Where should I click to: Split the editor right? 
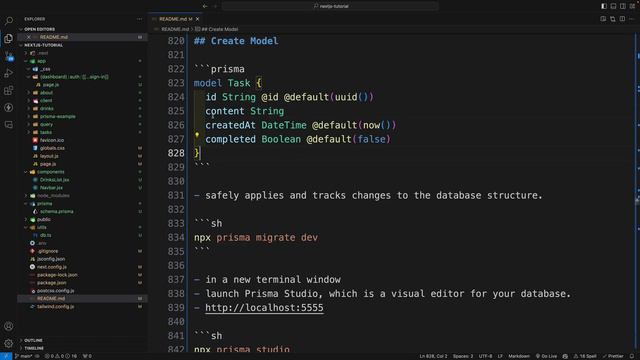[622, 19]
